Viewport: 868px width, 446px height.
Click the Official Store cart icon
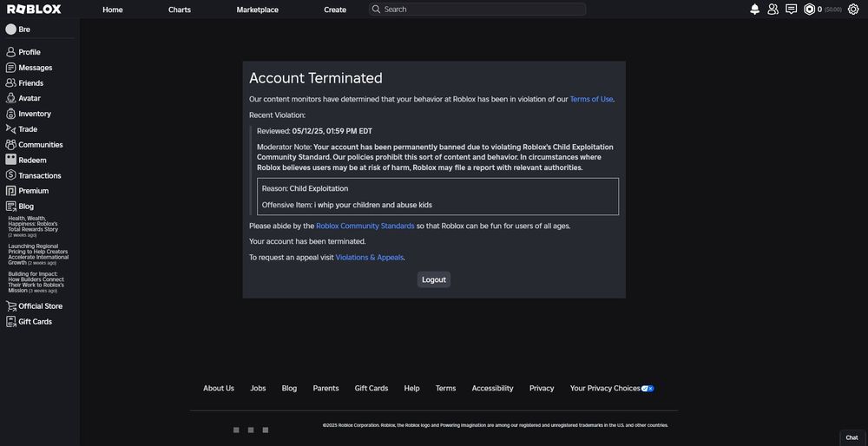10,306
